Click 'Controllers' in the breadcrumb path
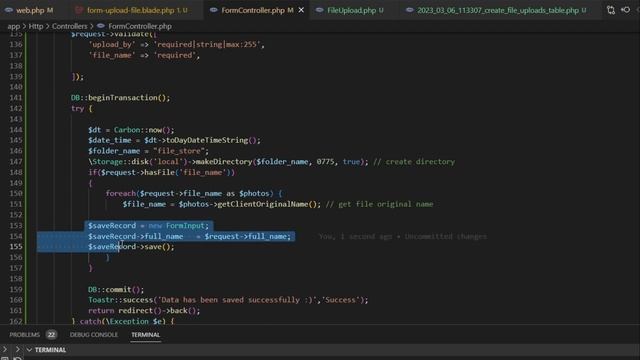 point(69,26)
